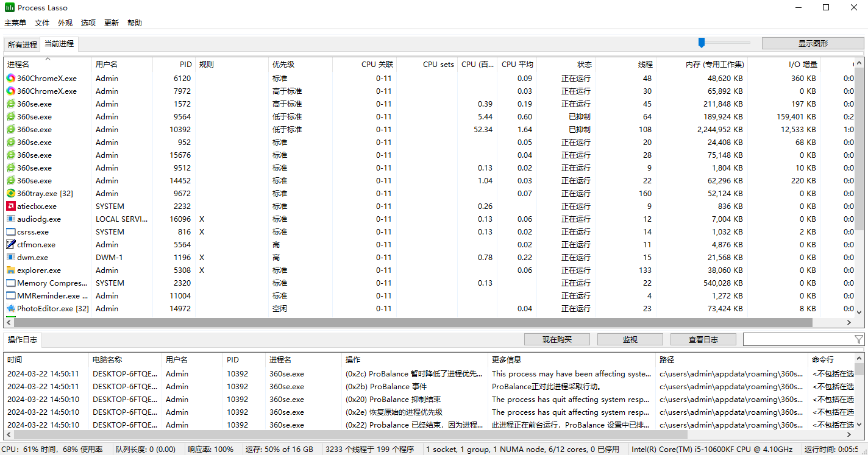The height and width of the screenshot is (455, 868).
Task: Select the 当前进程 tab
Action: tap(59, 44)
